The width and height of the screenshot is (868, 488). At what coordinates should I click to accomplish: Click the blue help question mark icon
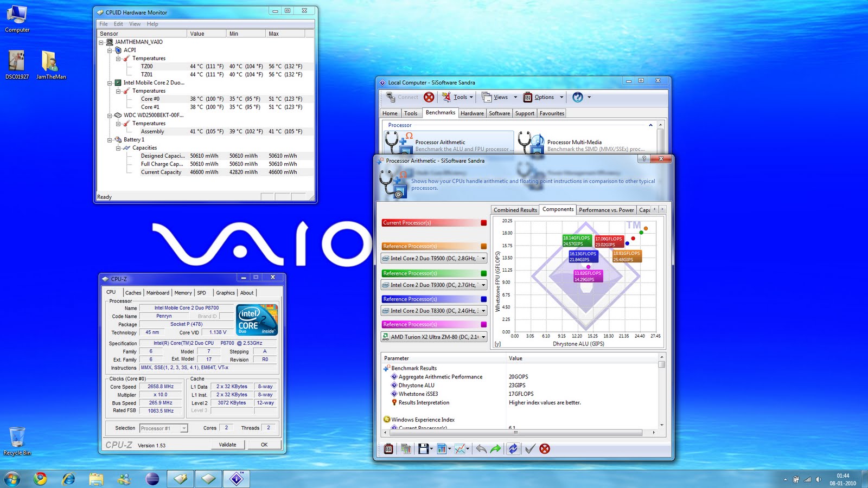[578, 97]
